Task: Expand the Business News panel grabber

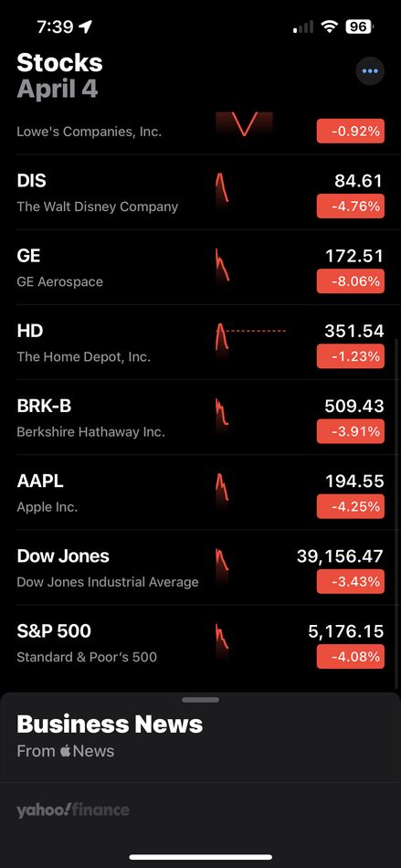Action: (200, 700)
